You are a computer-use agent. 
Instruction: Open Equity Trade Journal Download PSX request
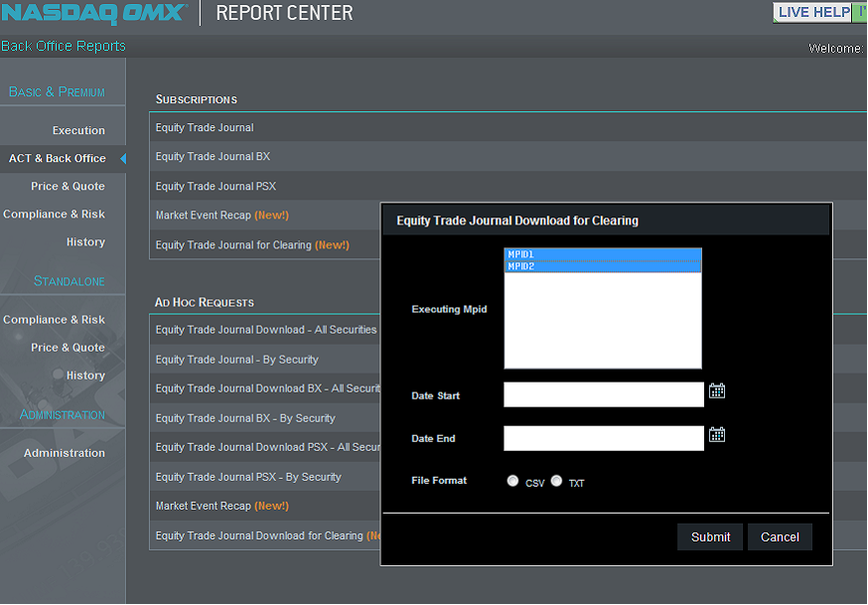[x=267, y=447]
